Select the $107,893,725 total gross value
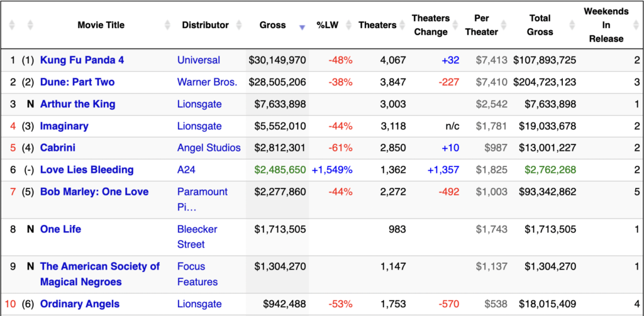The image size is (644, 316). click(545, 60)
